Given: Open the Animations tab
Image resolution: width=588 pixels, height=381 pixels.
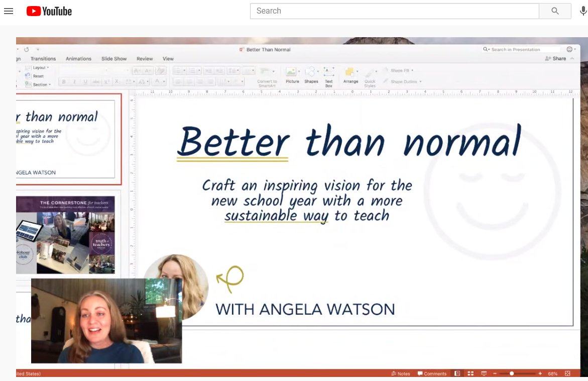Looking at the screenshot, I should (78, 59).
